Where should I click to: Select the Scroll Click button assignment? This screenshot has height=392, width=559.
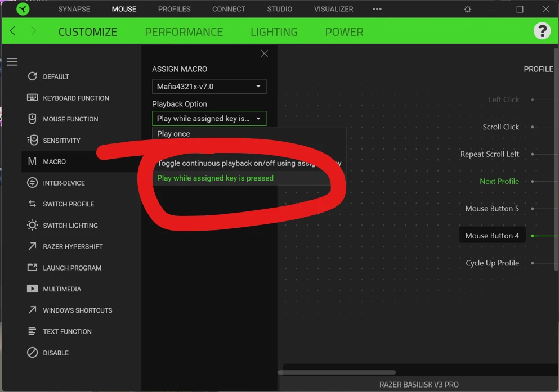[500, 127]
